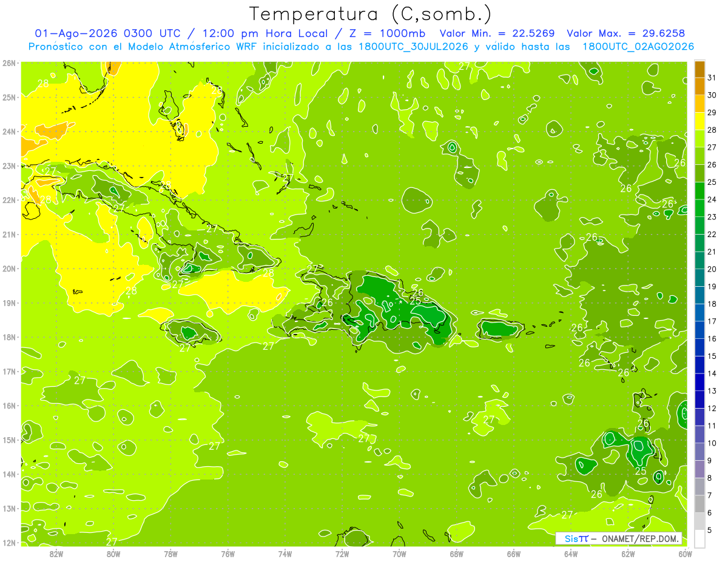
Task: Click validity time "1800UTC_02AGO2026"
Action: 638,47
